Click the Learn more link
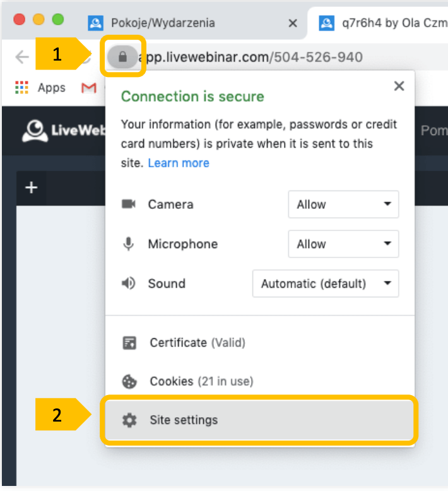448x491 pixels. tap(179, 163)
